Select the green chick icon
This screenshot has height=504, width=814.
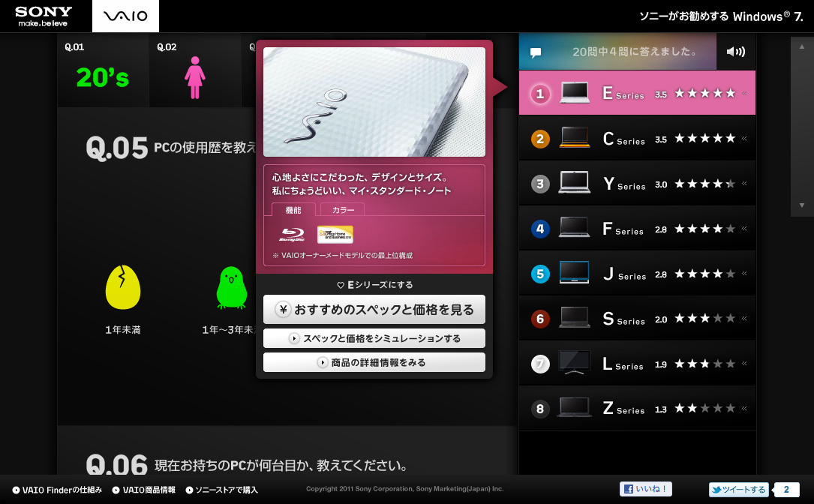tap(232, 289)
